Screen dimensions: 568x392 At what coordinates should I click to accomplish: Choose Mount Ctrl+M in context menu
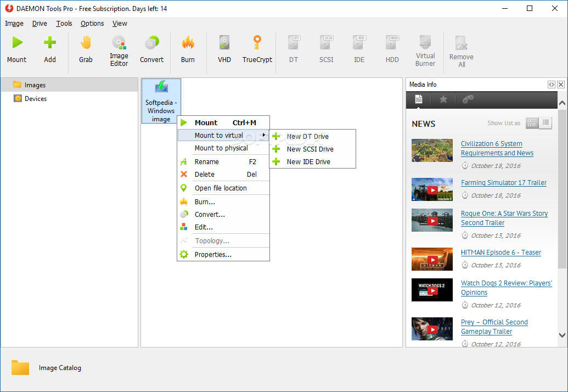(223, 122)
